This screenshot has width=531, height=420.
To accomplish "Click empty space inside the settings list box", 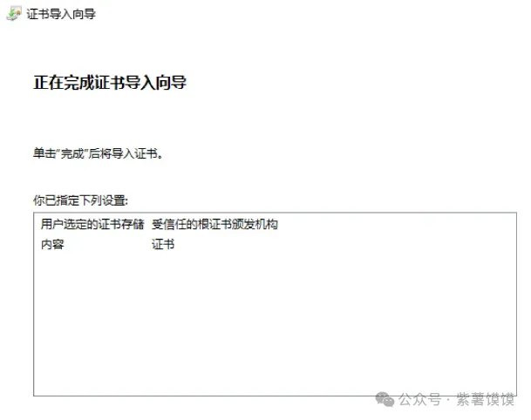I will click(x=275, y=322).
